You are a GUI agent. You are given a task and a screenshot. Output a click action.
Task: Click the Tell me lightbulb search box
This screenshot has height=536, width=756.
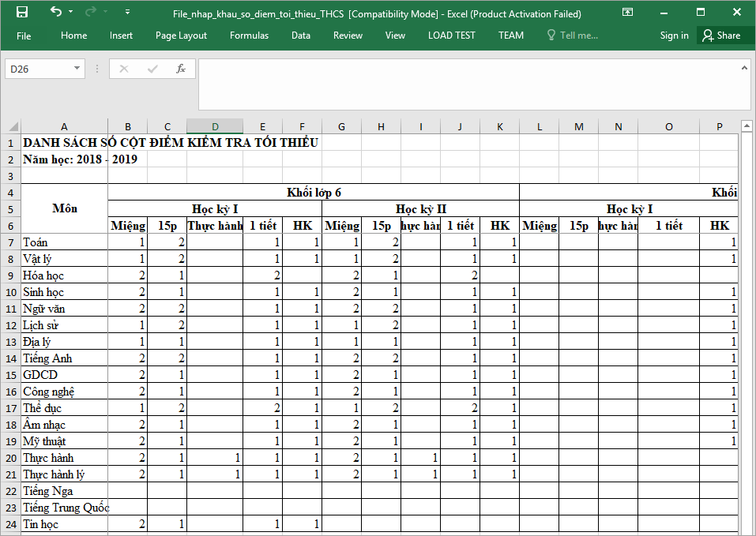[x=573, y=36]
